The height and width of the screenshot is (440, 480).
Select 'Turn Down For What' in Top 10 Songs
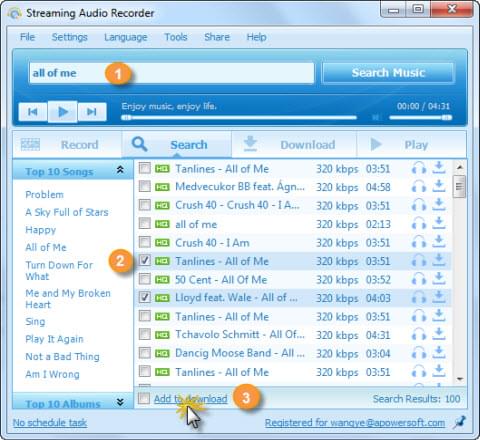[x=59, y=271]
